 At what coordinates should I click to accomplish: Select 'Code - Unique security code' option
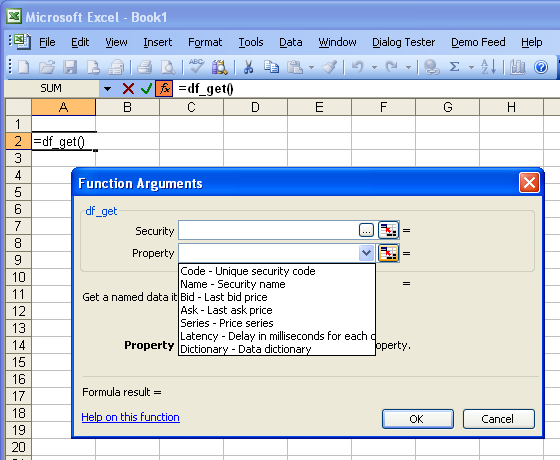click(x=277, y=271)
